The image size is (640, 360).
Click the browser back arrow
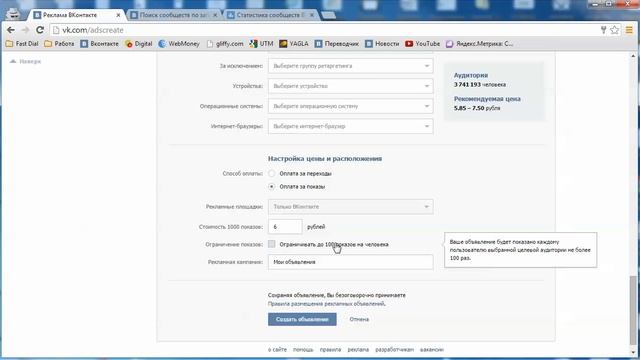coord(11,30)
